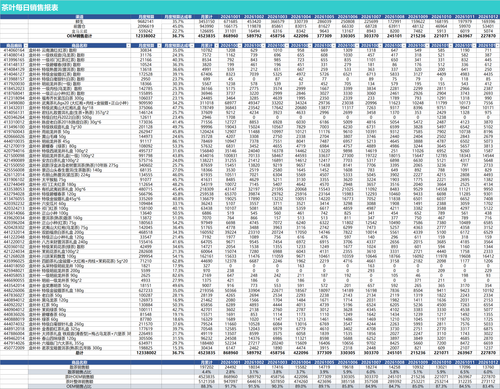Open the 20261005 filter arrow in product table

[333, 45]
